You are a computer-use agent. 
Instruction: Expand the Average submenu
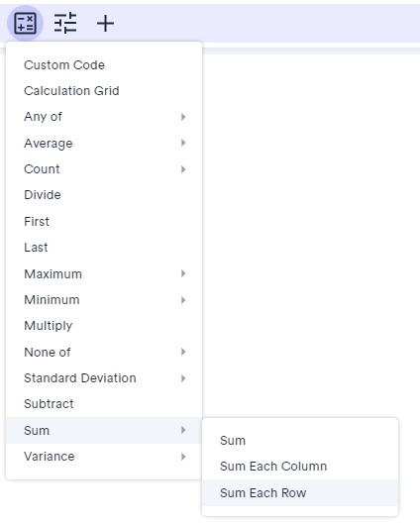pos(104,143)
